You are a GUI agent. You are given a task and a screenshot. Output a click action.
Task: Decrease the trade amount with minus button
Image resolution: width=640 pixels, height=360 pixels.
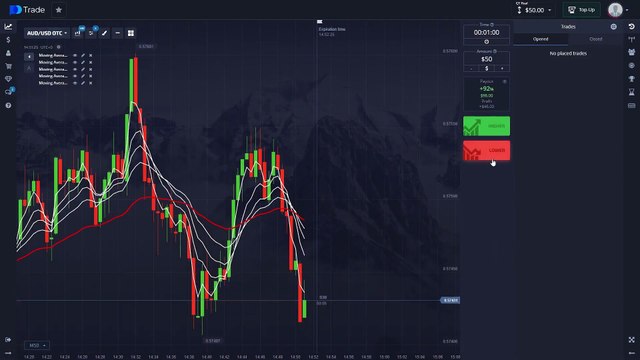click(x=471, y=68)
